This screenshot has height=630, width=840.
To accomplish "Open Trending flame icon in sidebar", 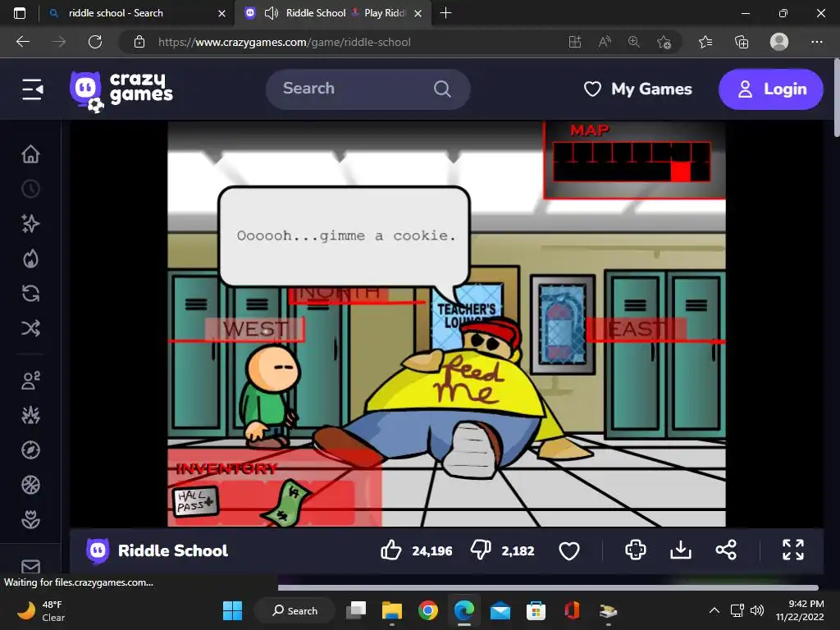I will 30,258.
